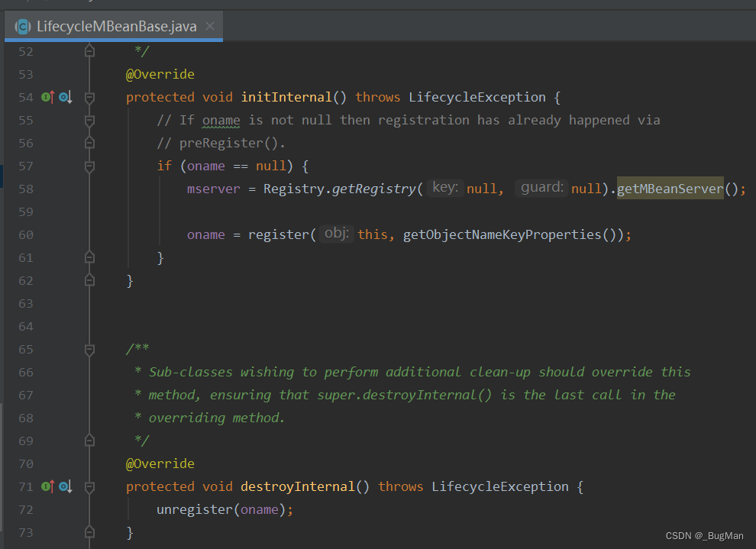756x549 pixels.
Task: Select the LifecycleMBeanBase.java editor tab
Action: coord(114,27)
